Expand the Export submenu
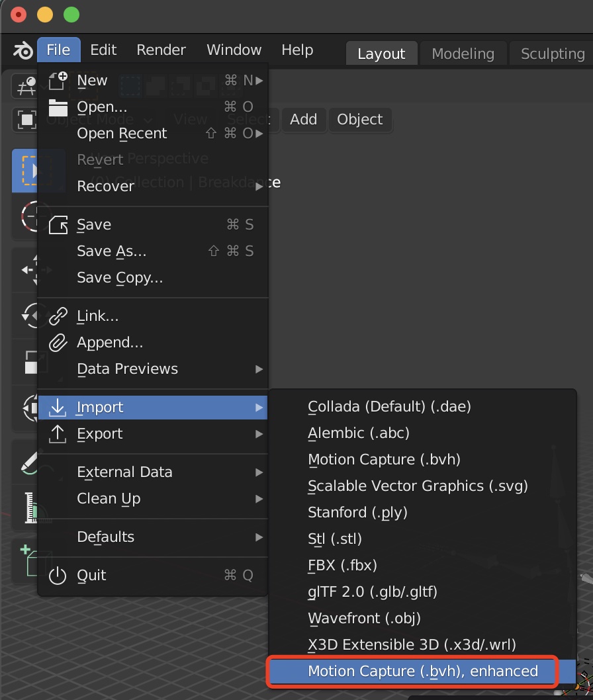This screenshot has width=593, height=700. 153,433
